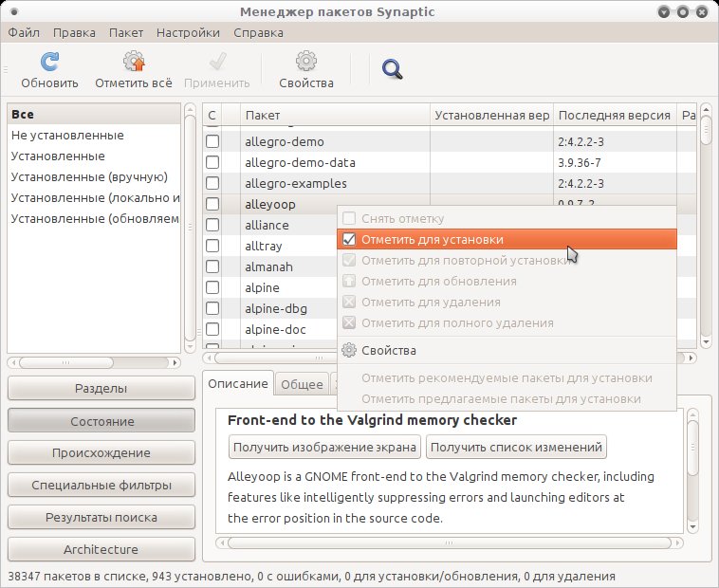Sort by the Установленная вер column header
The width and height of the screenshot is (719, 588).
pos(491,115)
